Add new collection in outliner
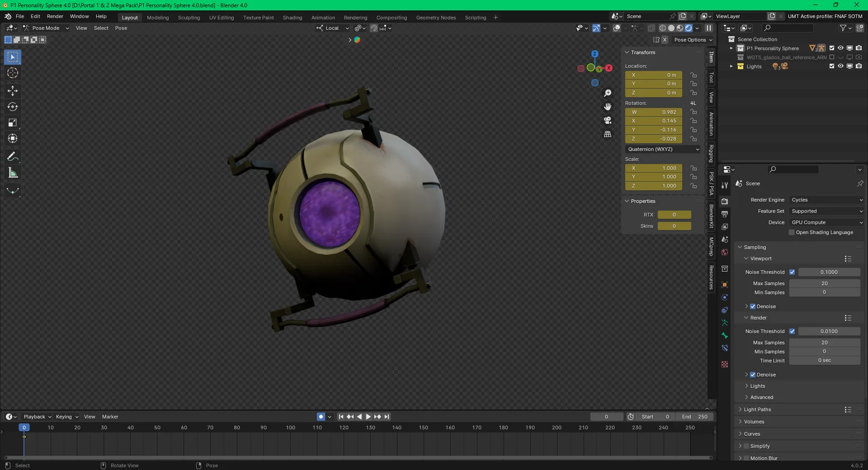The width and height of the screenshot is (868, 470). (x=860, y=28)
